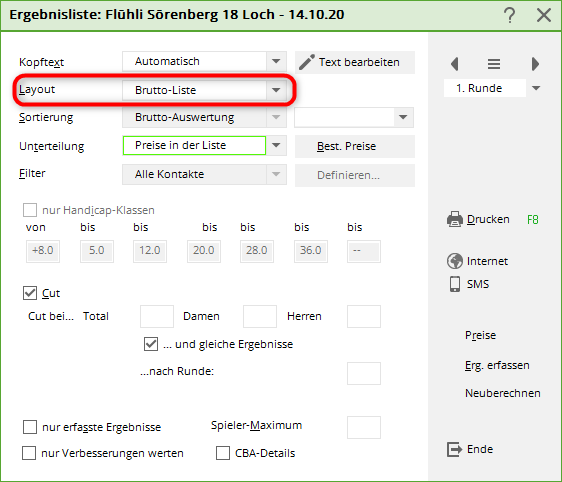Click the Ende exit icon

(454, 449)
